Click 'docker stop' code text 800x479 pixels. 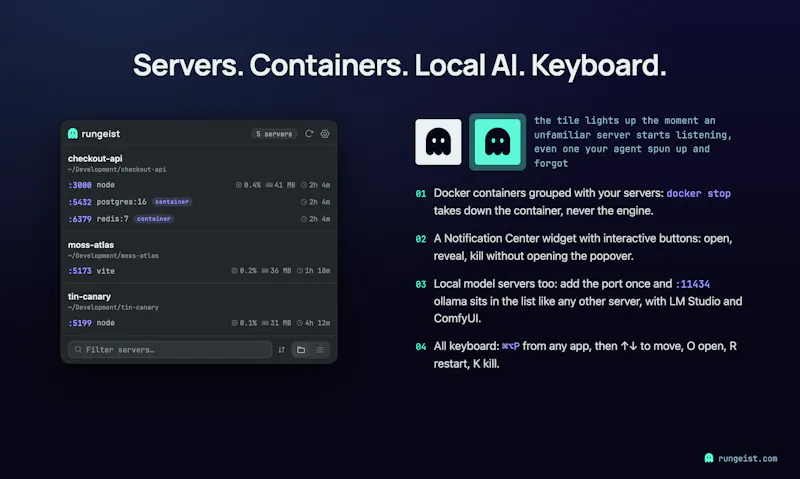698,193
